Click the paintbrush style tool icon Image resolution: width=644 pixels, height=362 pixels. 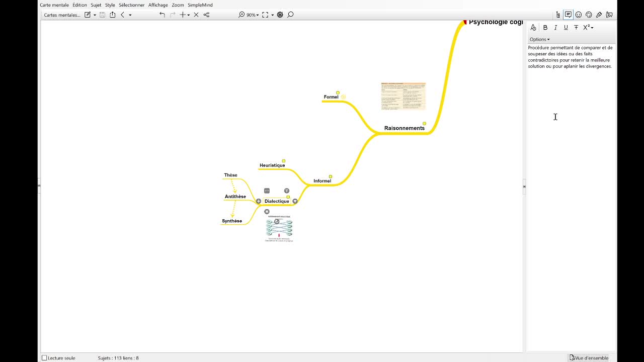coord(599,15)
